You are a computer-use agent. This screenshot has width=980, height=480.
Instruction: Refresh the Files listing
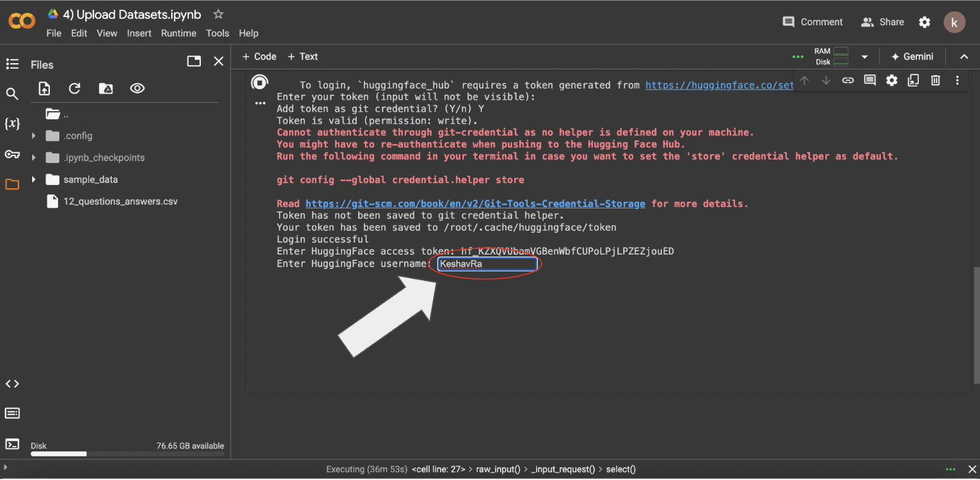tap(75, 89)
